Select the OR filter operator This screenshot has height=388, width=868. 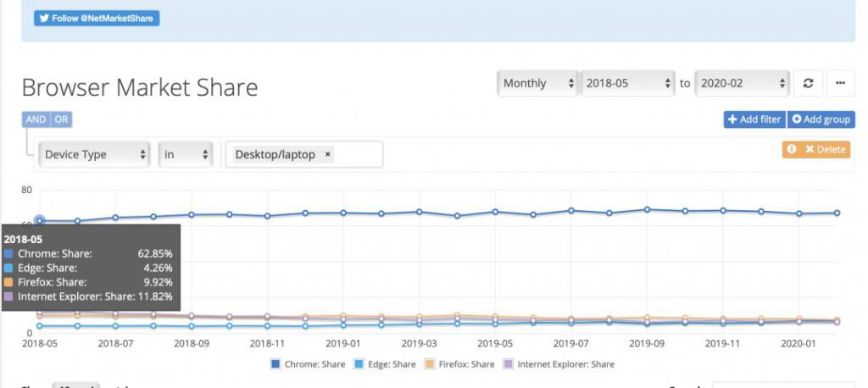61,119
